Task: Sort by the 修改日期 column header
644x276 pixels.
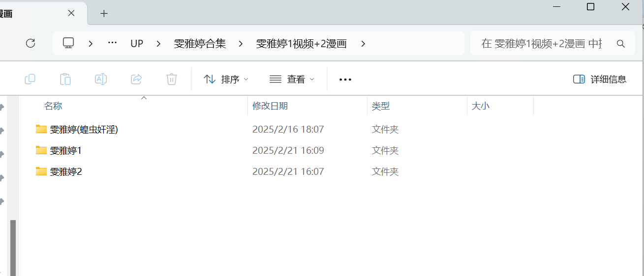Action: (x=270, y=106)
